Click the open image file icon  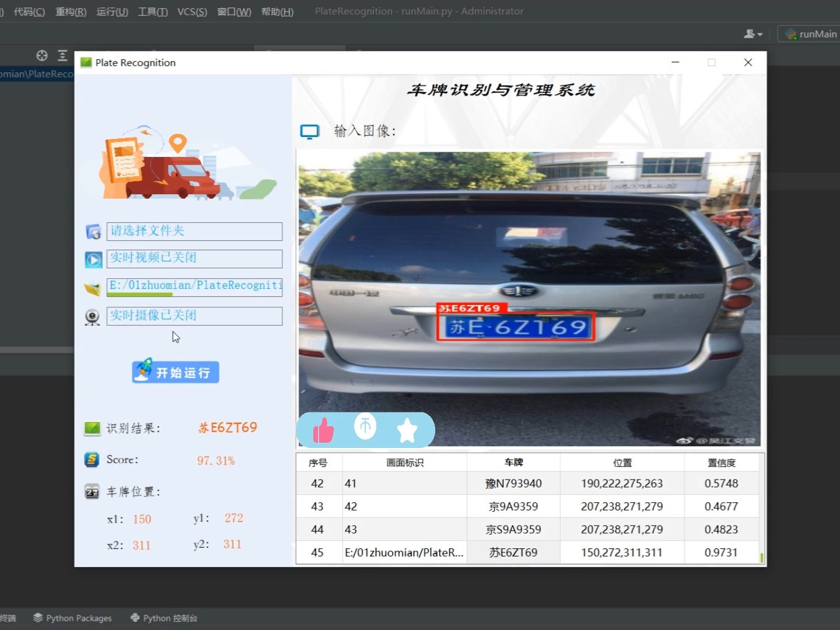coord(93,288)
